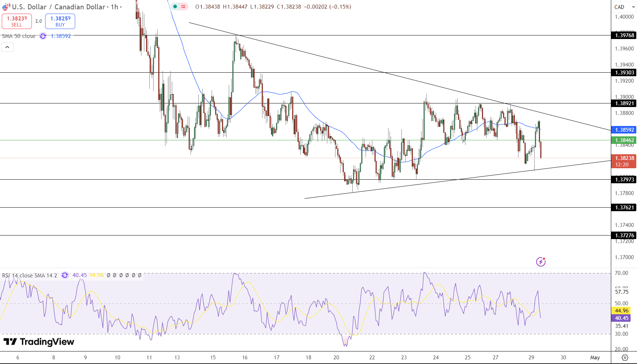Click the red current price label 1.38238
Image resolution: width=637 pixels, height=364 pixels.
(x=624, y=161)
